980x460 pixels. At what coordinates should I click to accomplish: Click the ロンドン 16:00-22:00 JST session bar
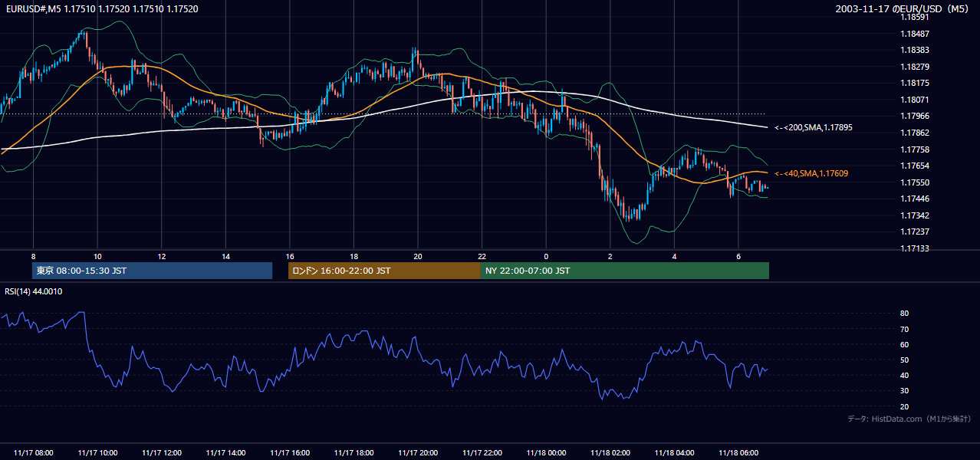tap(384, 271)
